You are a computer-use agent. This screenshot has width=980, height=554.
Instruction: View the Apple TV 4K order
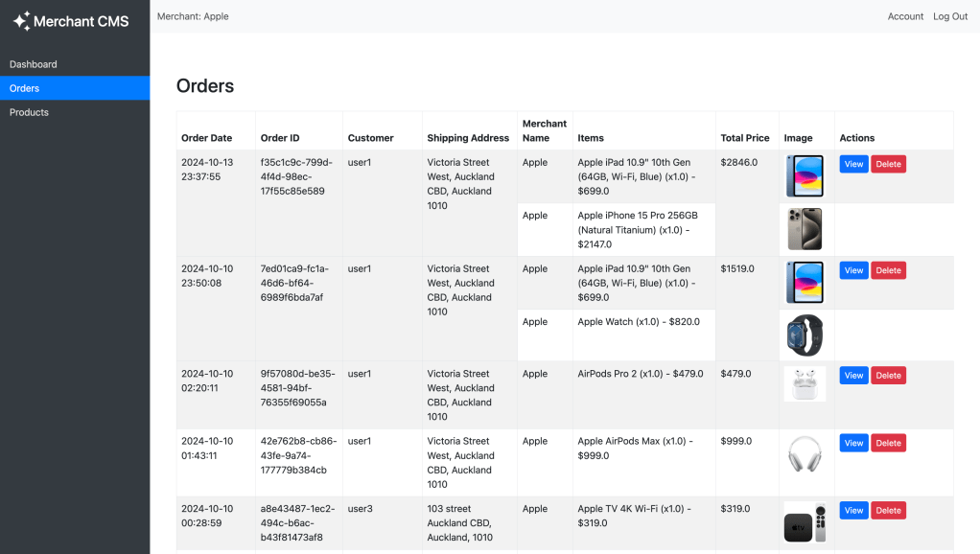pos(853,511)
